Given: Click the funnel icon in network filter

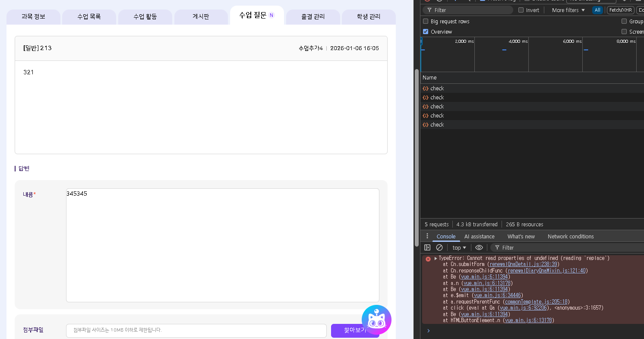Looking at the screenshot, I should tap(429, 10).
